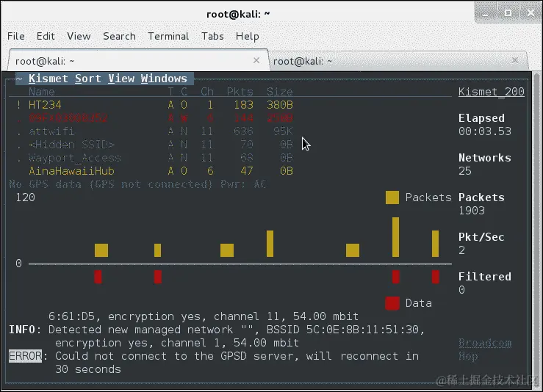Switch to the second root@kali tab
The height and width of the screenshot is (392, 543).
pos(398,61)
